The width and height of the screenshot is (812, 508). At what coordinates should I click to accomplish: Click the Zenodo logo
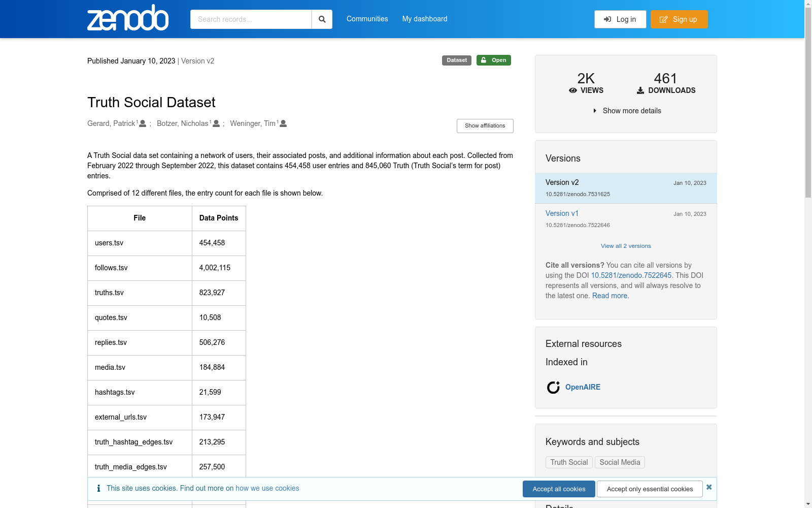click(x=128, y=18)
